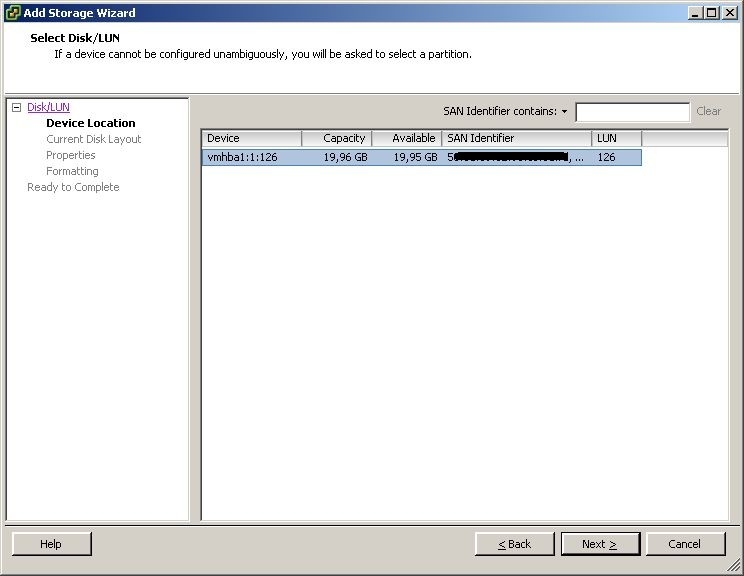Click the SAN Identifier filter text field

point(632,112)
